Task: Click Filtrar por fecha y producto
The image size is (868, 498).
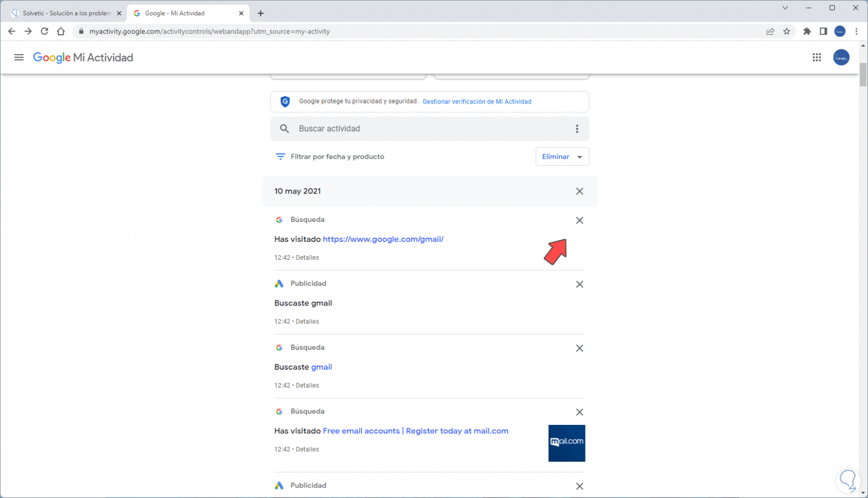Action: [337, 157]
